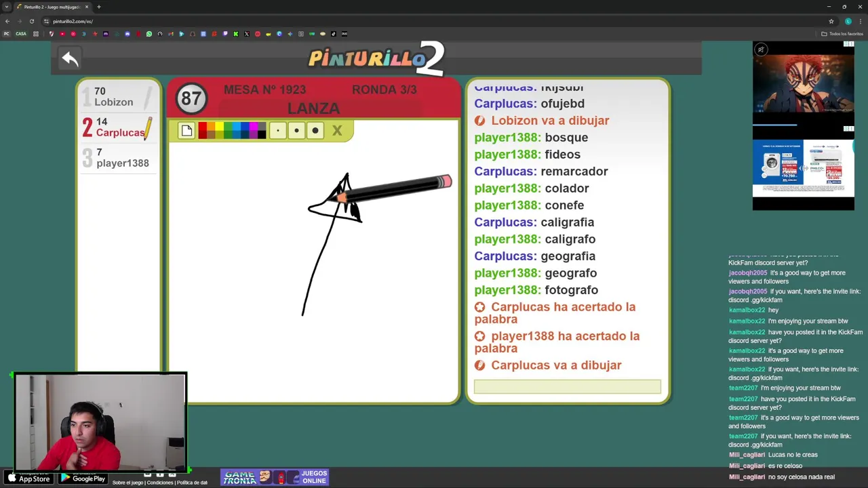Close the Pinturillo 2 browser tab
Viewport: 868px width, 488px height.
[x=87, y=7]
